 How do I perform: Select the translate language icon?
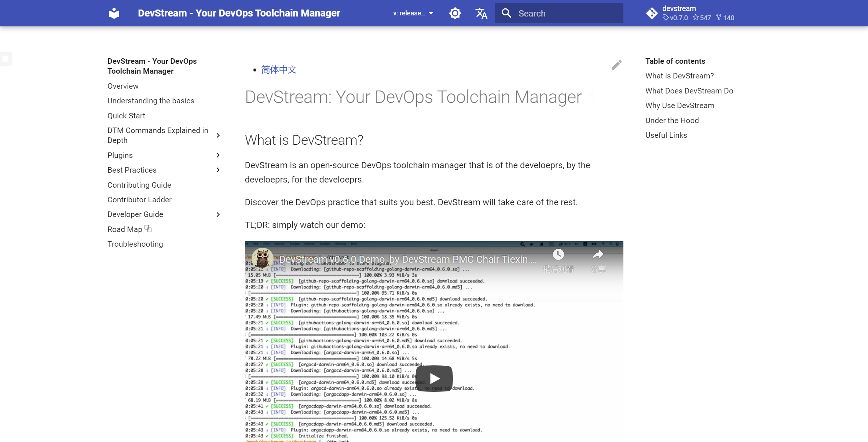coord(481,13)
